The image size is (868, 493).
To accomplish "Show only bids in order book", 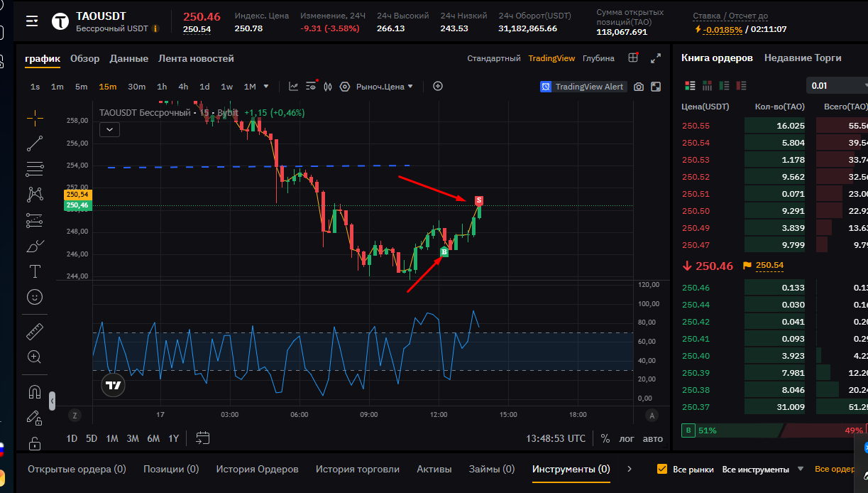I will click(x=725, y=85).
